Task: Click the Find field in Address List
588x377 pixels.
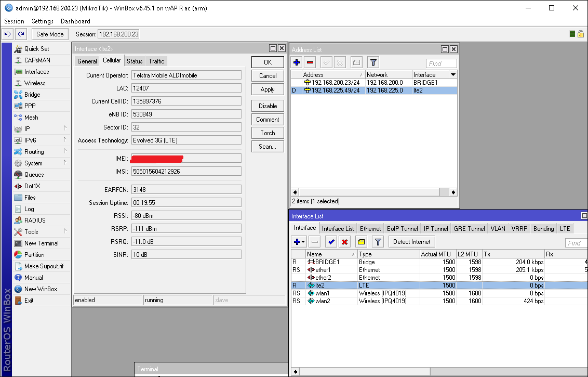Action: point(441,63)
